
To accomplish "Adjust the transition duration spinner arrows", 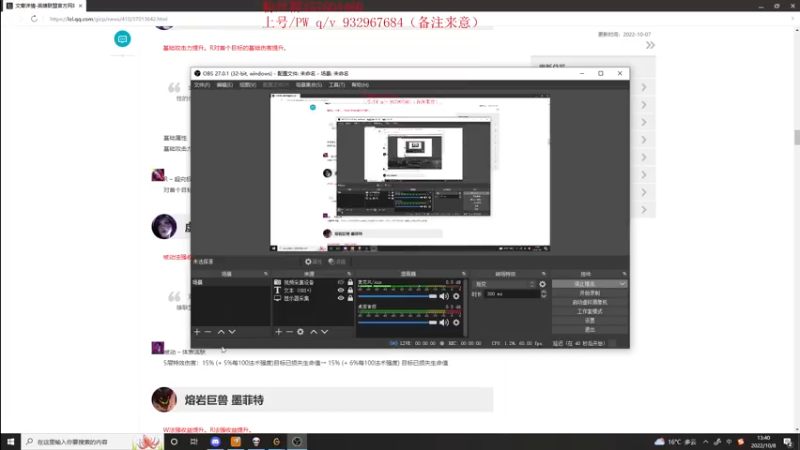I will tap(543, 294).
